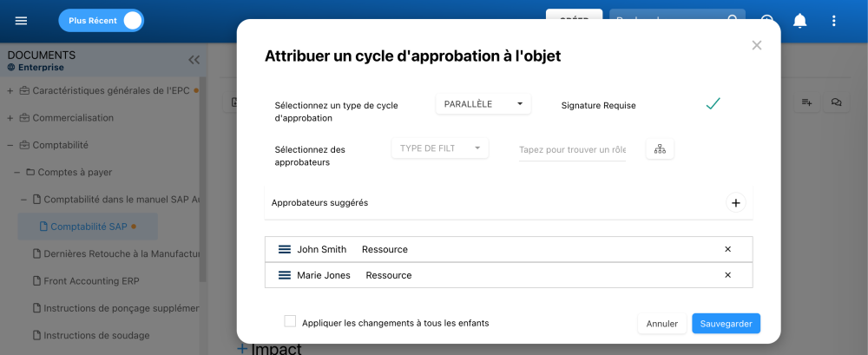Open notifications bell icon
This screenshot has height=355, width=868.
coord(800,21)
